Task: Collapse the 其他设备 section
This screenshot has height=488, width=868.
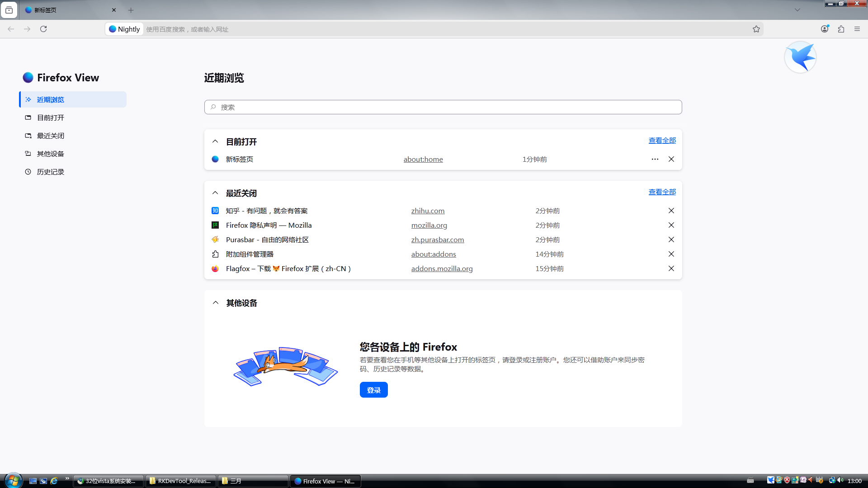Action: [x=215, y=303]
